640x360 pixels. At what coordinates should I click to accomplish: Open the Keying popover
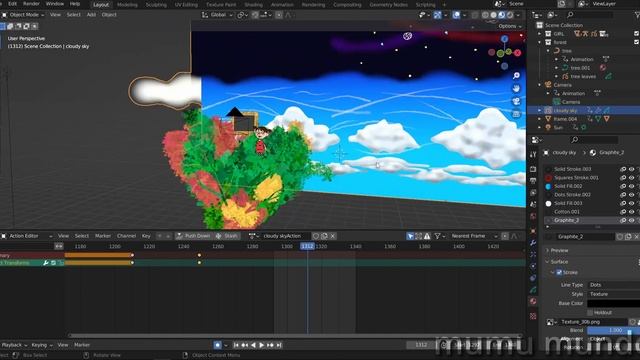[42, 345]
